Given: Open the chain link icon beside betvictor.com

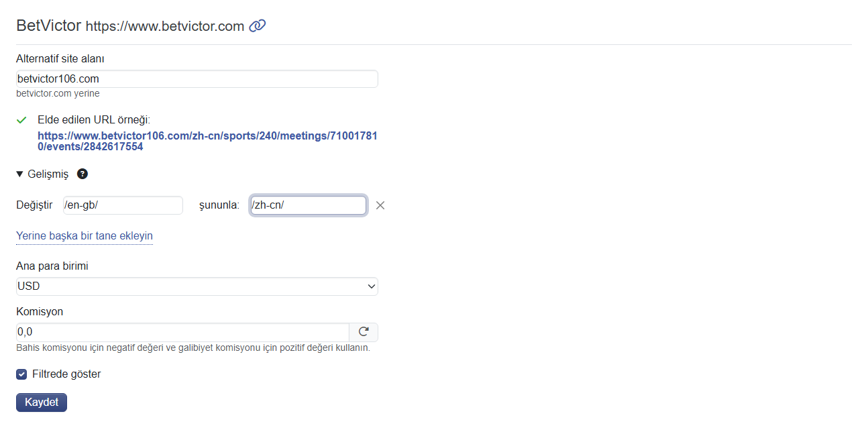Looking at the screenshot, I should click(x=258, y=26).
